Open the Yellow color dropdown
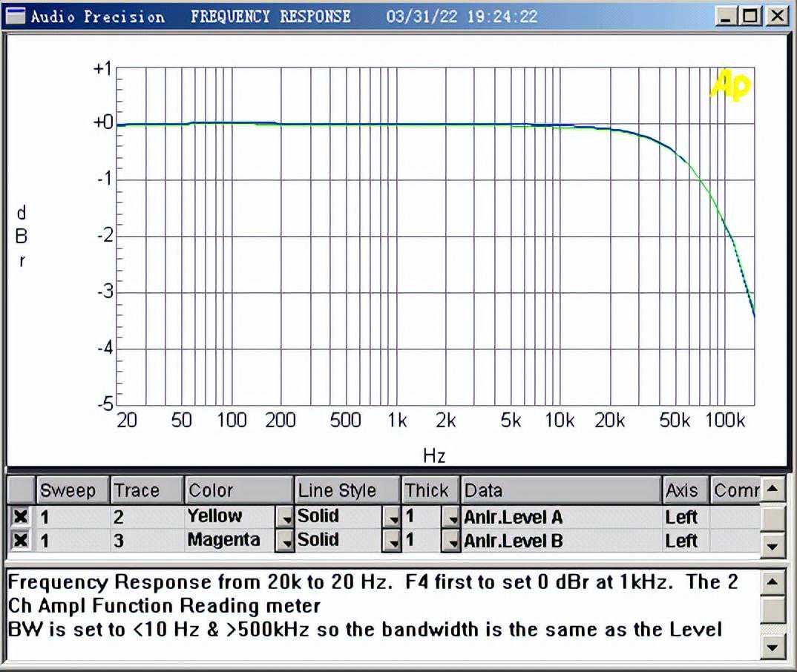Image resolution: width=797 pixels, height=672 pixels. (x=285, y=518)
